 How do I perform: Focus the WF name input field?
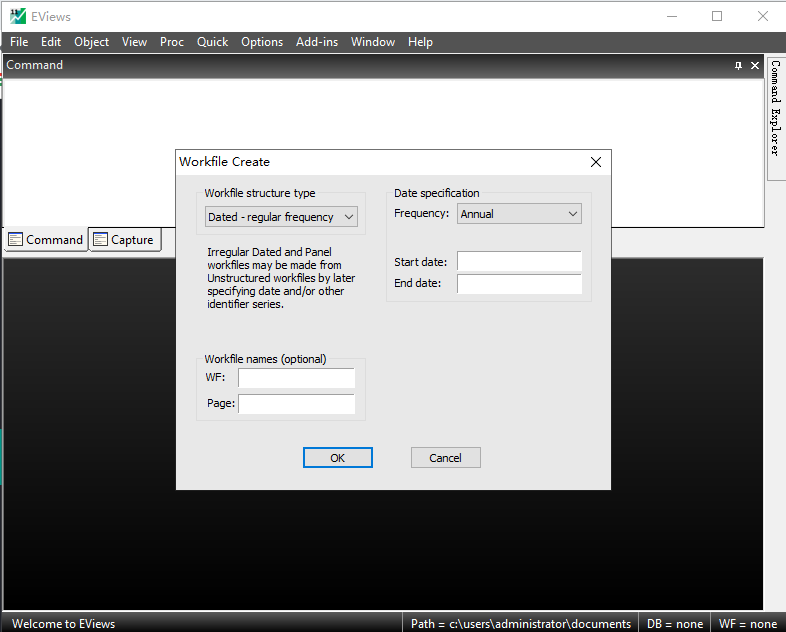coord(296,377)
